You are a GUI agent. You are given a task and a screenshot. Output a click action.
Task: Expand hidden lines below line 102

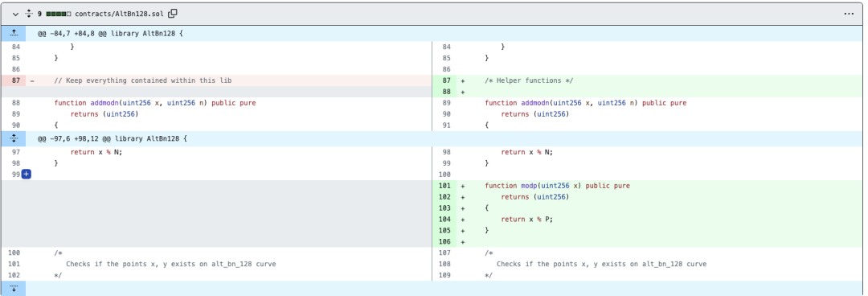[x=14, y=288]
